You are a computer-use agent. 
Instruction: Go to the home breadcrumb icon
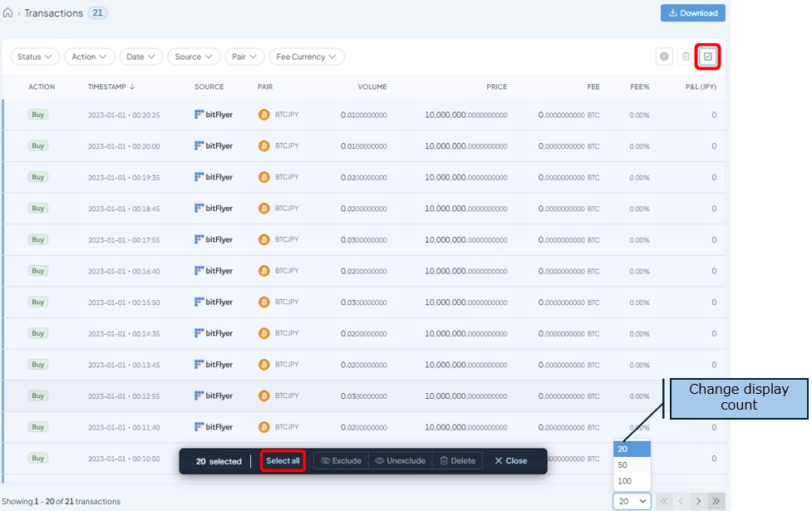7,13
